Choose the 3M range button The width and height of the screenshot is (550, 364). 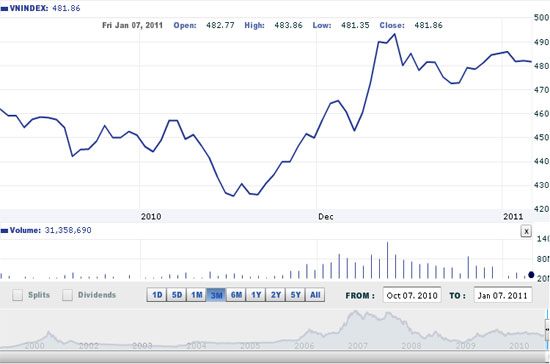click(x=216, y=295)
